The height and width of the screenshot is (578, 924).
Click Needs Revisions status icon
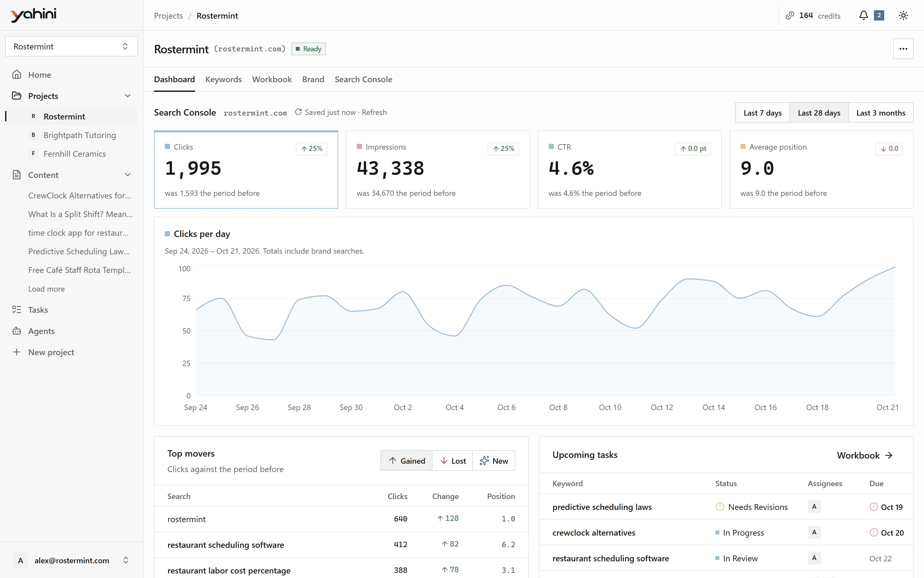[x=720, y=507]
